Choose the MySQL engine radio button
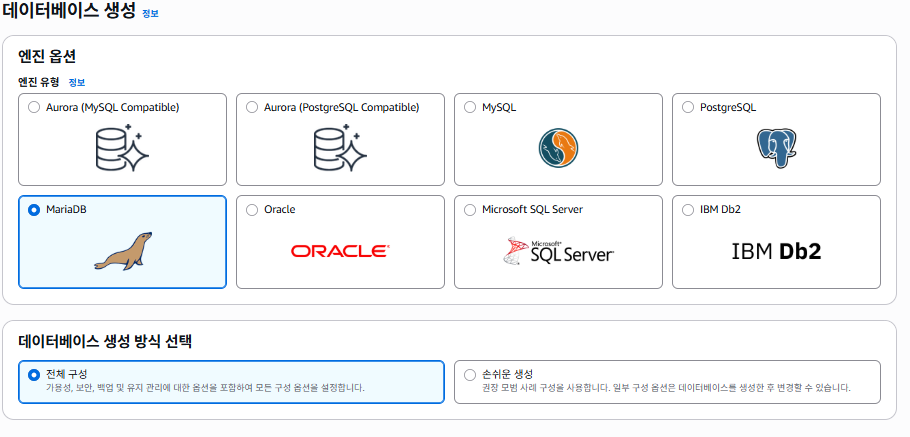The height and width of the screenshot is (437, 910). click(470, 107)
